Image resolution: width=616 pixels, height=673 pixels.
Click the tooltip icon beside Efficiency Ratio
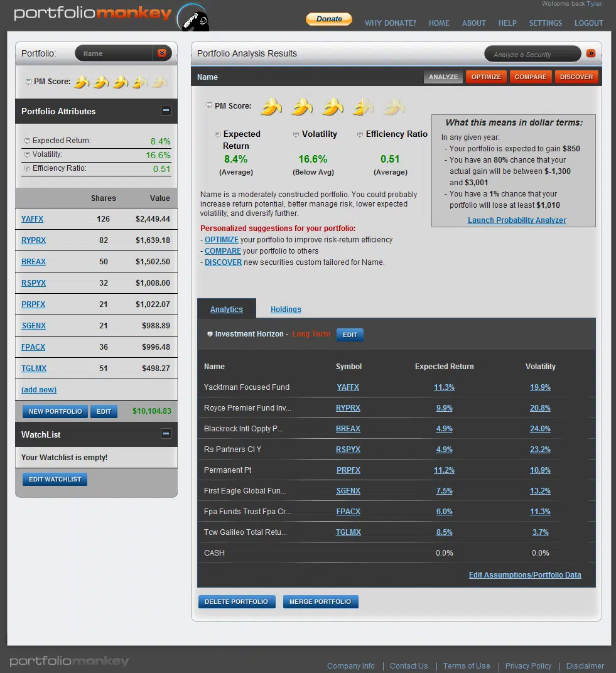359,134
